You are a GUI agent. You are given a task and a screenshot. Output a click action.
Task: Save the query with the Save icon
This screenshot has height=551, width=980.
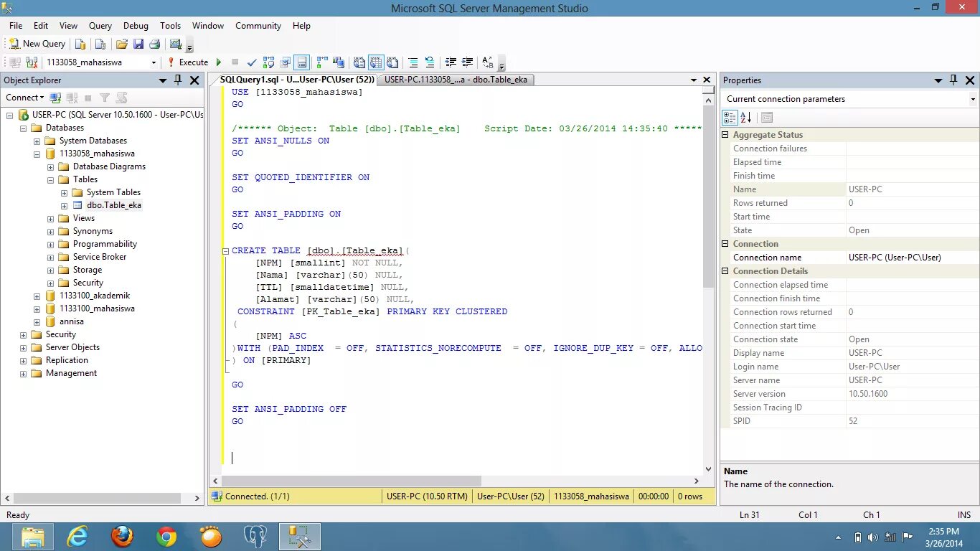coord(138,44)
